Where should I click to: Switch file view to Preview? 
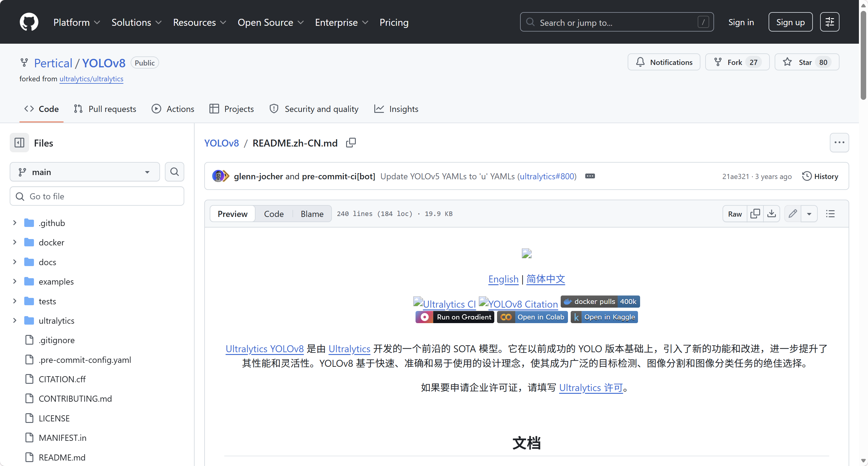232,214
